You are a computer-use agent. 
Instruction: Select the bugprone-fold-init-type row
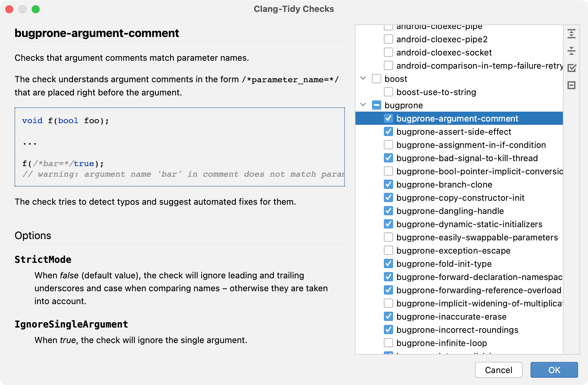coord(444,263)
